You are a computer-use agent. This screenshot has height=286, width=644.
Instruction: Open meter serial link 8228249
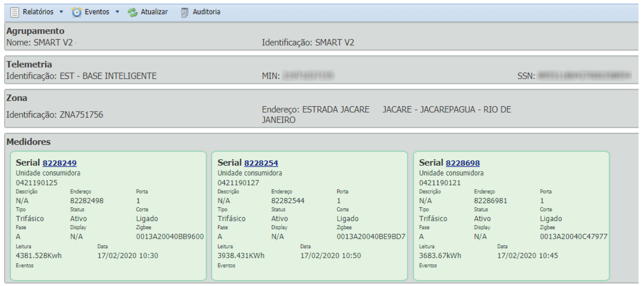point(60,163)
